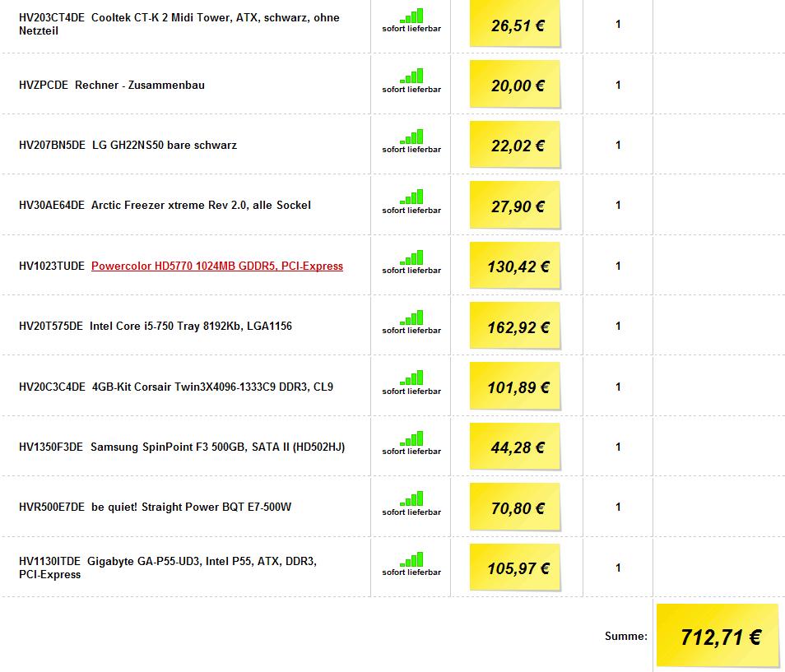Screen dimensions: 785x672
Task: Select the Intel Core i5-750 Tray item text
Action: (x=190, y=326)
